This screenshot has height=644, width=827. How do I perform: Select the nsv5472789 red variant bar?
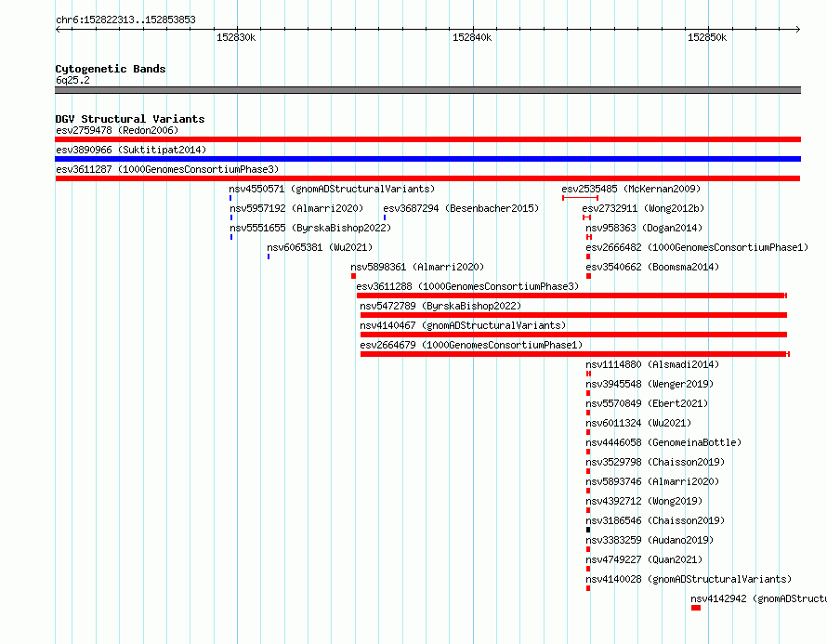(573, 315)
